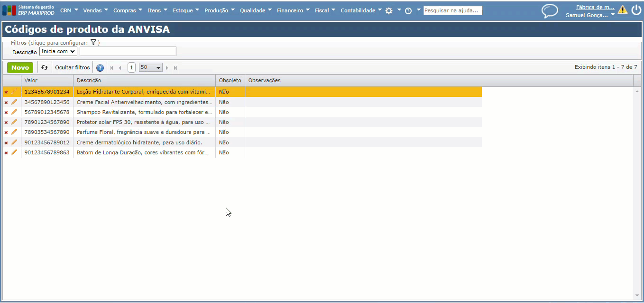Select 'Perfume Floral' description cell
Screen dimensions: 644x303
[x=145, y=132]
